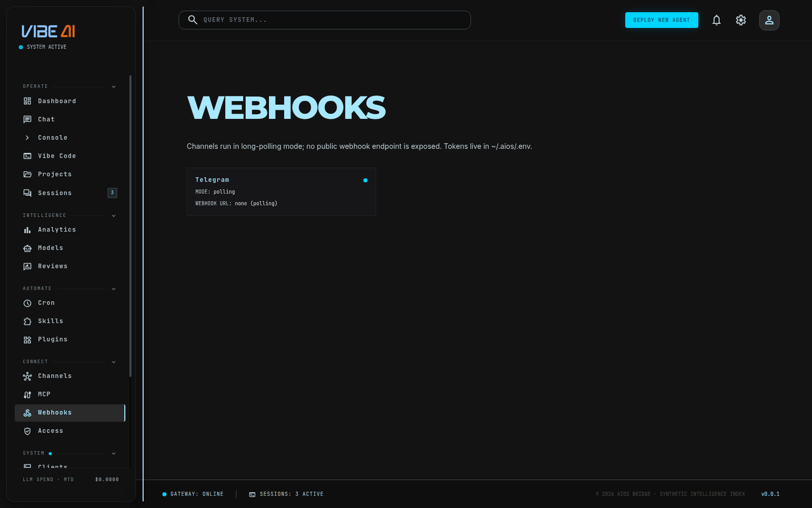812x508 pixels.
Task: Click the Cron clock icon
Action: (27, 303)
